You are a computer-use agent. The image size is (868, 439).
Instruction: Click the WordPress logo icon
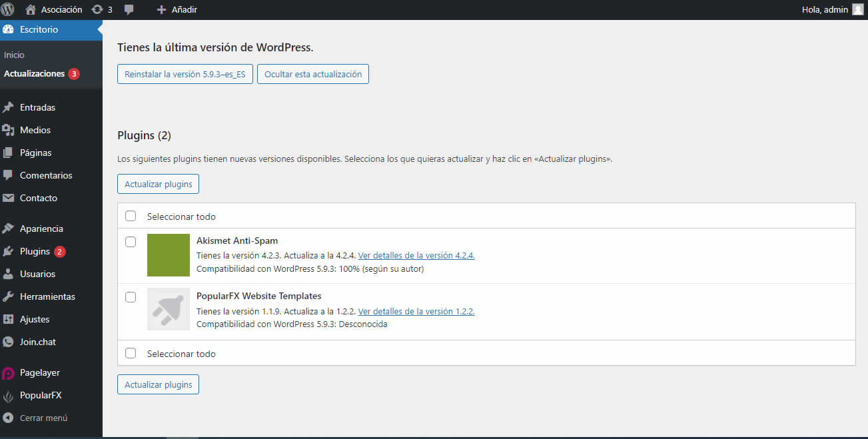[x=8, y=9]
